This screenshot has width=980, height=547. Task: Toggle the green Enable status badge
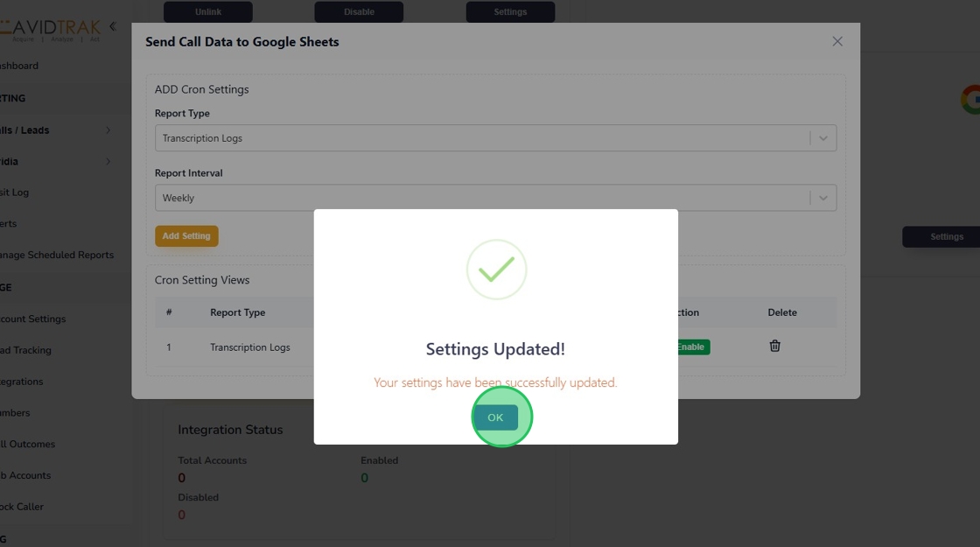click(x=691, y=347)
